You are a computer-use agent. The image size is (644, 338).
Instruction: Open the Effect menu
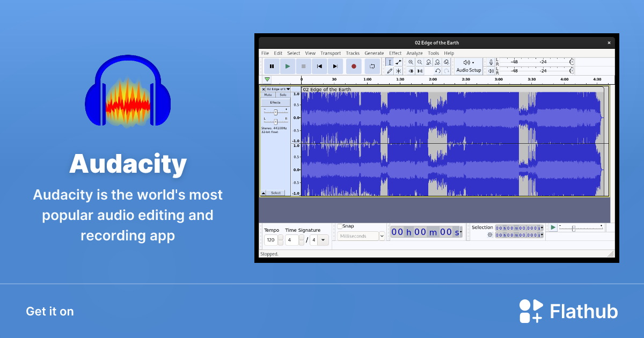click(395, 53)
